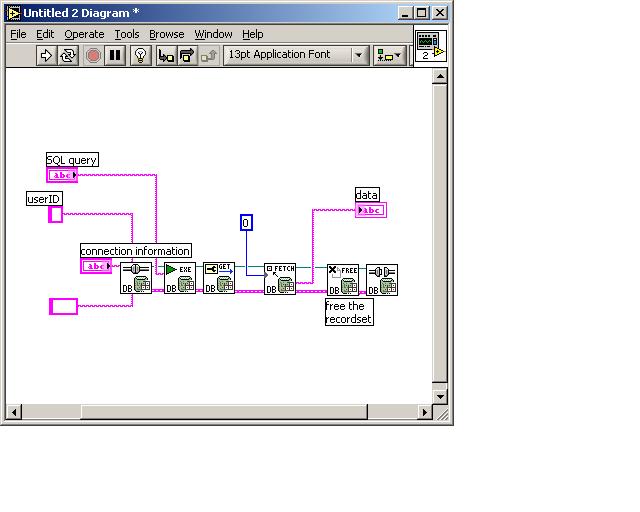Click the Step Into toolbar button
Image resolution: width=640 pixels, height=512 pixels.
tap(164, 56)
